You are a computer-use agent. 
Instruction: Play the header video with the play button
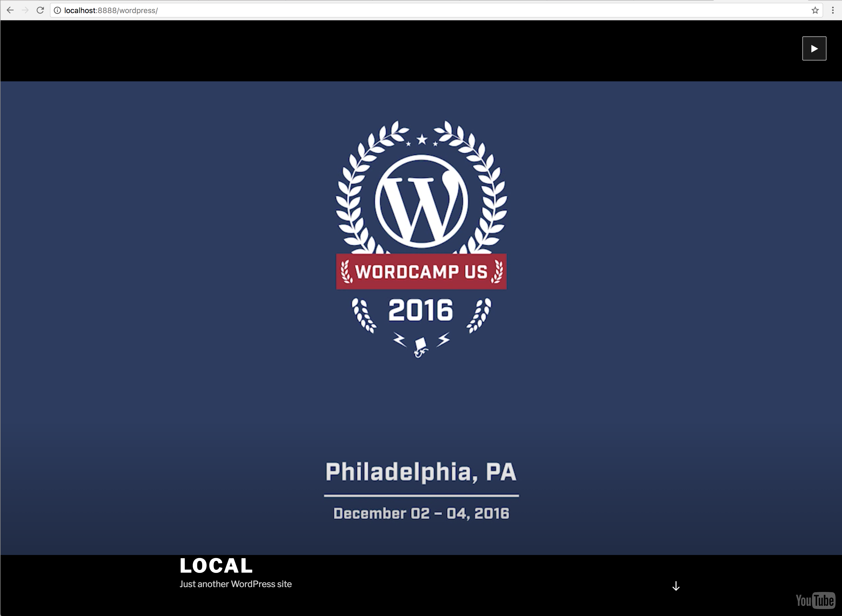814,48
